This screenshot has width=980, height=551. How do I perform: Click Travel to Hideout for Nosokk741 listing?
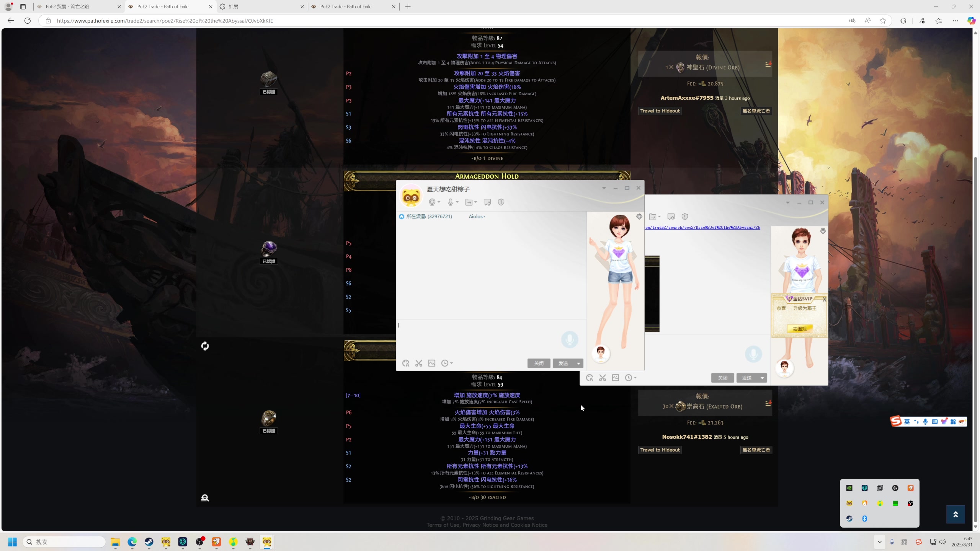tap(660, 450)
